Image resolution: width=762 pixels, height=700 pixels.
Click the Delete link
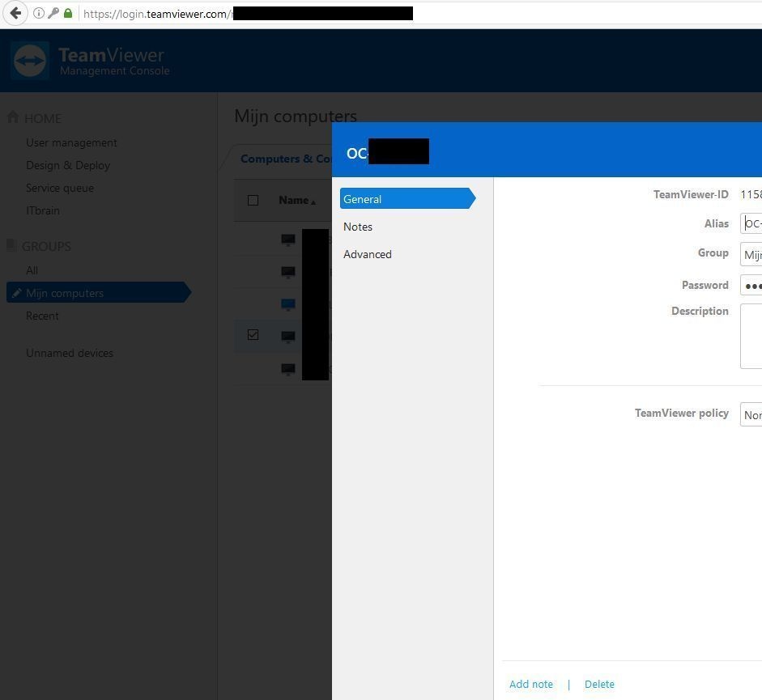pos(599,684)
